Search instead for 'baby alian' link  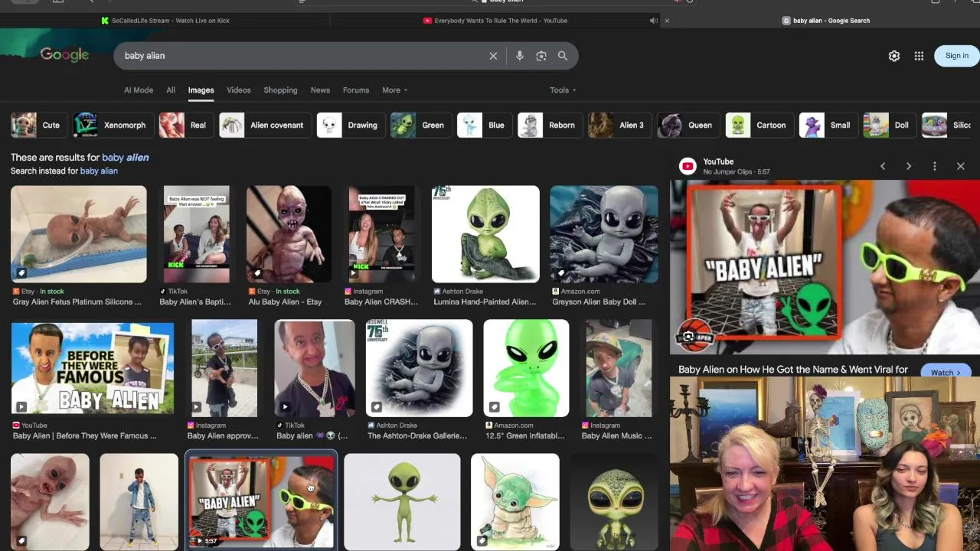point(99,171)
